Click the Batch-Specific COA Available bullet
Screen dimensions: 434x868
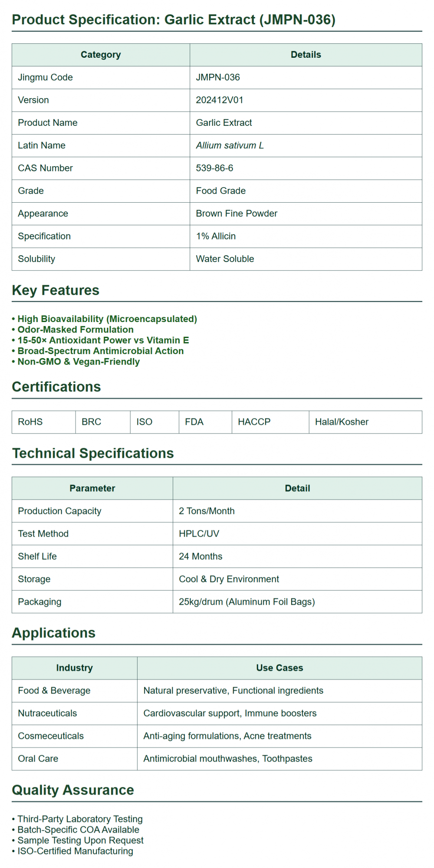78,830
